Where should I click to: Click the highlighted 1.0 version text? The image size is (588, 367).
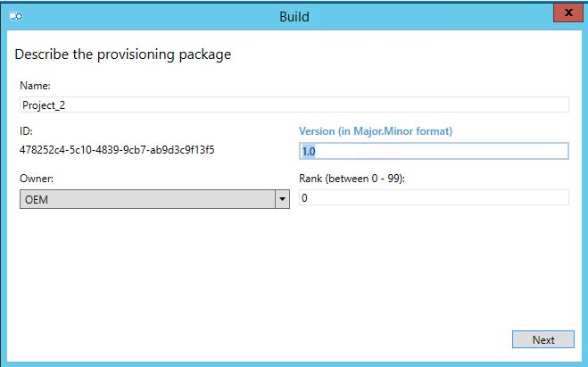click(309, 151)
